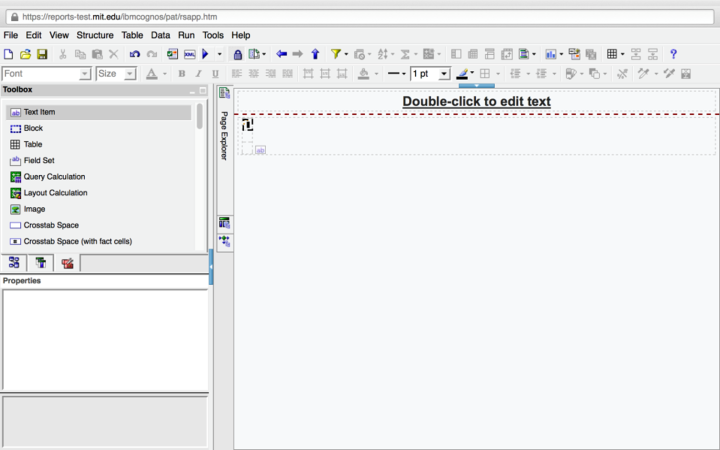Click the Double-click to edit text title
The height and width of the screenshot is (450, 720).
pos(476,101)
